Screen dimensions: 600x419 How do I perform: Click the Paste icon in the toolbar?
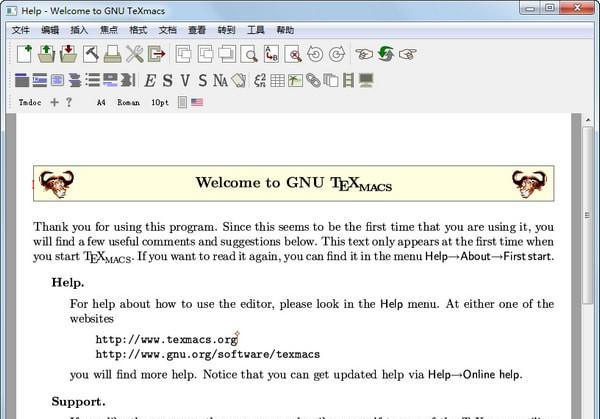click(227, 54)
